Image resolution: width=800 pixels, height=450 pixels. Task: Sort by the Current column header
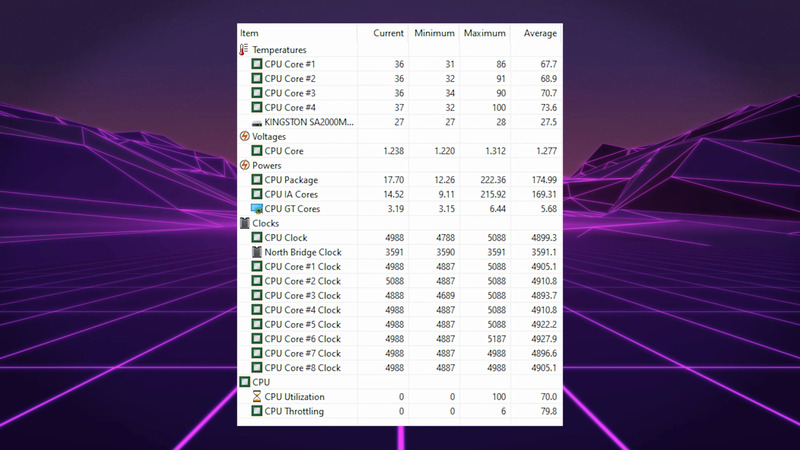pos(388,33)
